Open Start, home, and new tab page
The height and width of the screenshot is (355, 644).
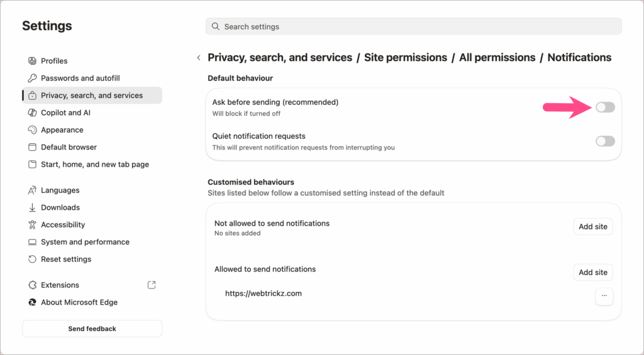point(92,164)
